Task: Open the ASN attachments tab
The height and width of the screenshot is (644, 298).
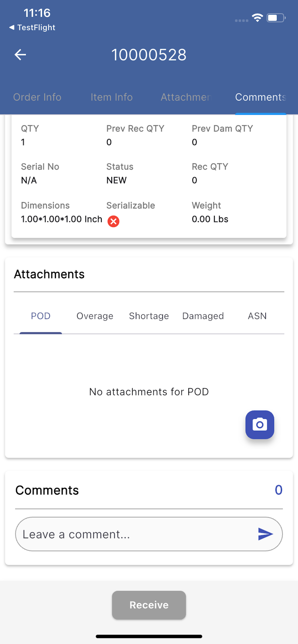Action: pos(257,316)
